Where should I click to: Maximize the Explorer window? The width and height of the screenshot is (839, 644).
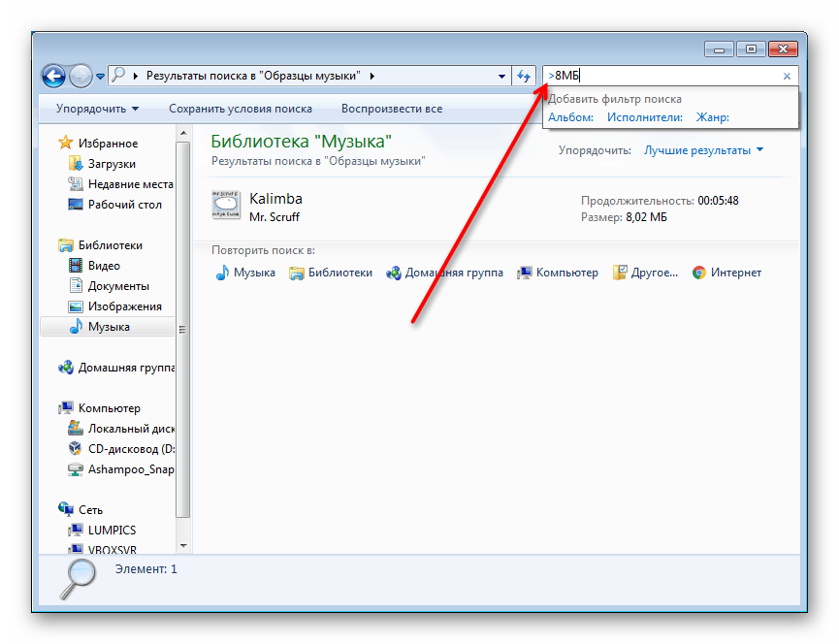(x=751, y=49)
